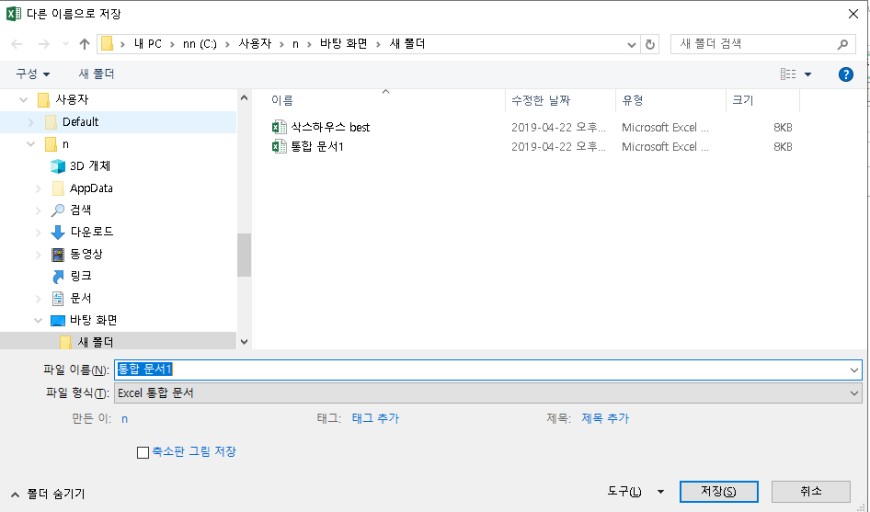
Task: Sort by the 이름 column header
Action: [282, 100]
